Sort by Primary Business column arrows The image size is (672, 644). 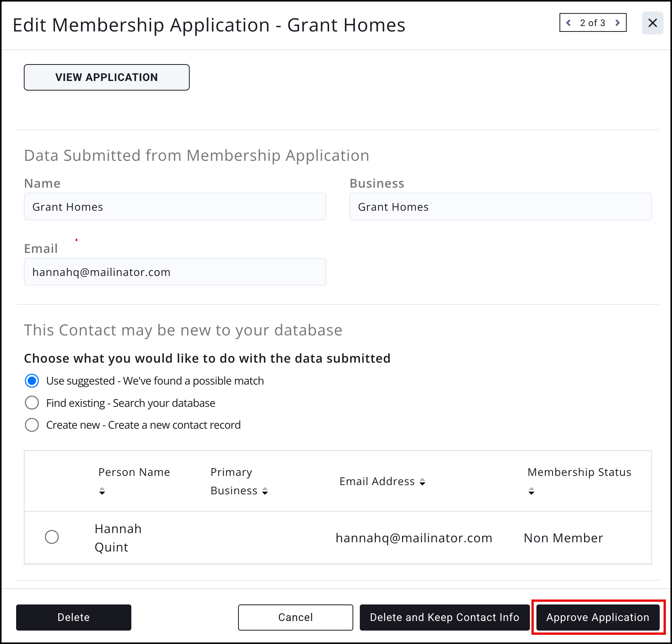[265, 491]
